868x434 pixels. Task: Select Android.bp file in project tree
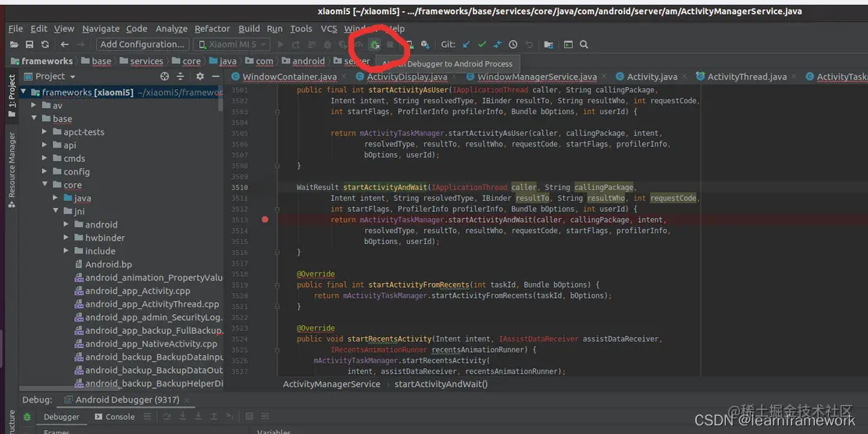[103, 264]
